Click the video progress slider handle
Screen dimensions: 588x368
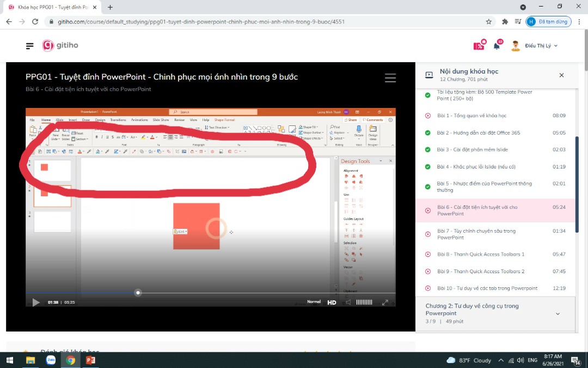coord(138,293)
